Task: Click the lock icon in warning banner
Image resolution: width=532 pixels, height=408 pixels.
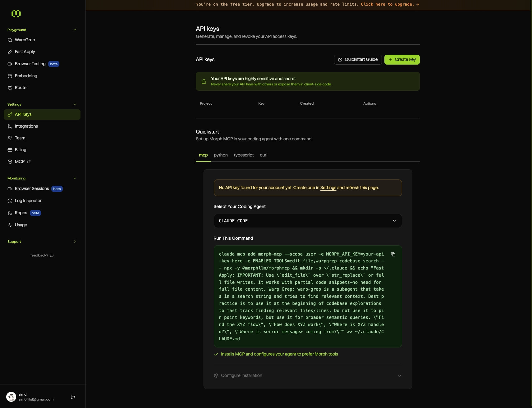Action: click(x=204, y=81)
